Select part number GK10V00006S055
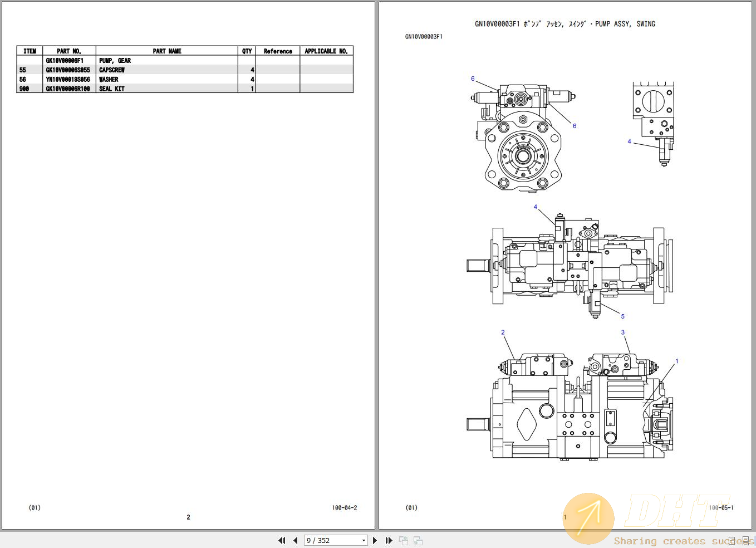This screenshot has width=756, height=548. point(68,70)
